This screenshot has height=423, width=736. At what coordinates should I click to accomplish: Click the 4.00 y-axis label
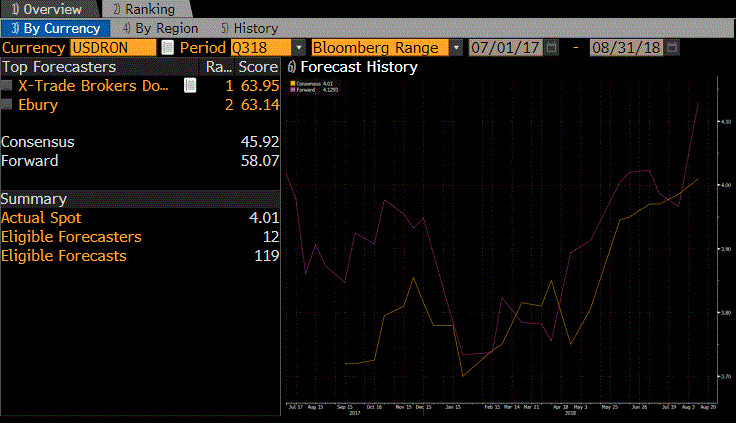tap(725, 185)
